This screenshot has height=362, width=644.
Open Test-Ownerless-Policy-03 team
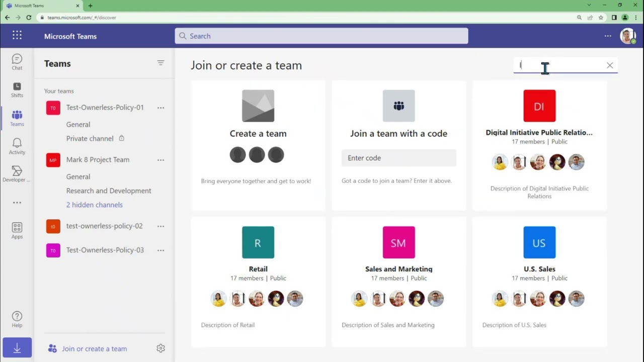point(105,250)
